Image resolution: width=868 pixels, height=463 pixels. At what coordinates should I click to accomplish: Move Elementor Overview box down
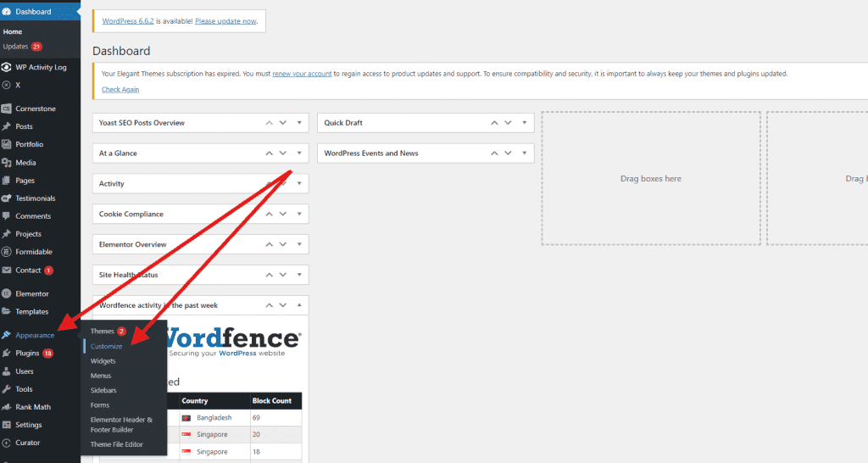coord(283,244)
